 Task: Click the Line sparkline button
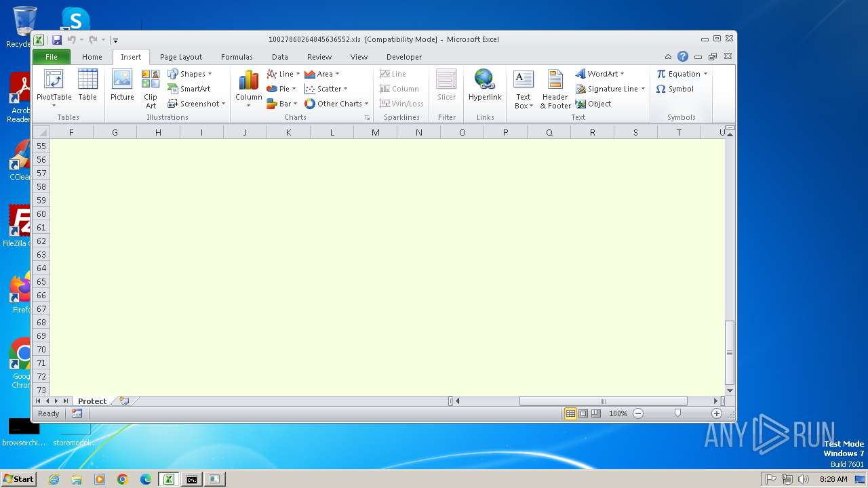point(393,74)
